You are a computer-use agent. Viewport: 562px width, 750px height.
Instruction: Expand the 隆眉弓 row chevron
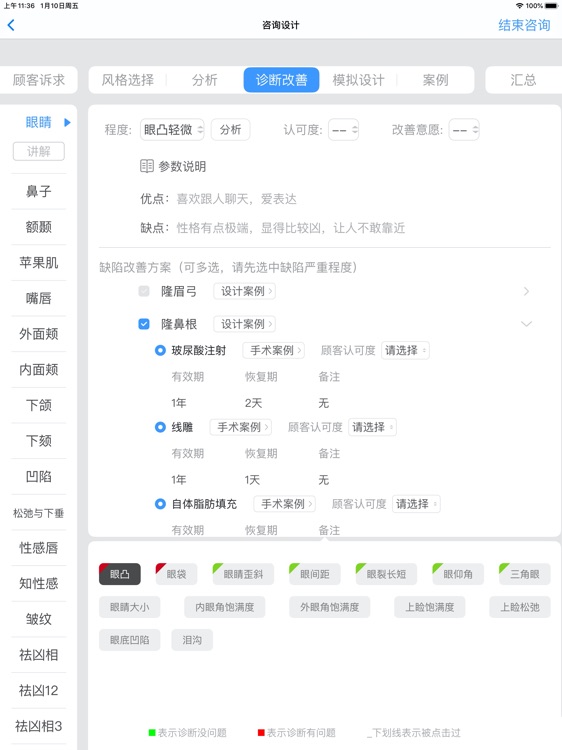coord(526,291)
